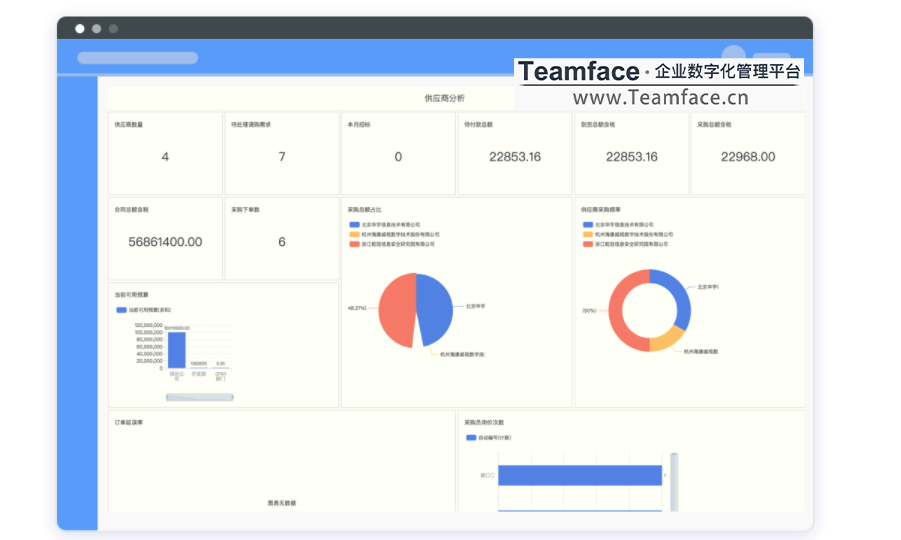Click the 22853.16 value under 到货总额含税
The image size is (901, 540).
click(x=632, y=157)
